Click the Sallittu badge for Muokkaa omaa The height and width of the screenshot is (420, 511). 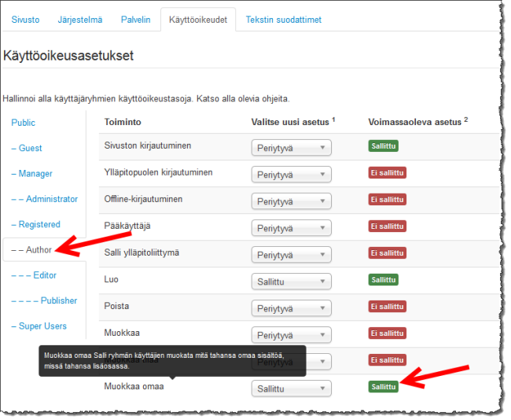point(384,386)
